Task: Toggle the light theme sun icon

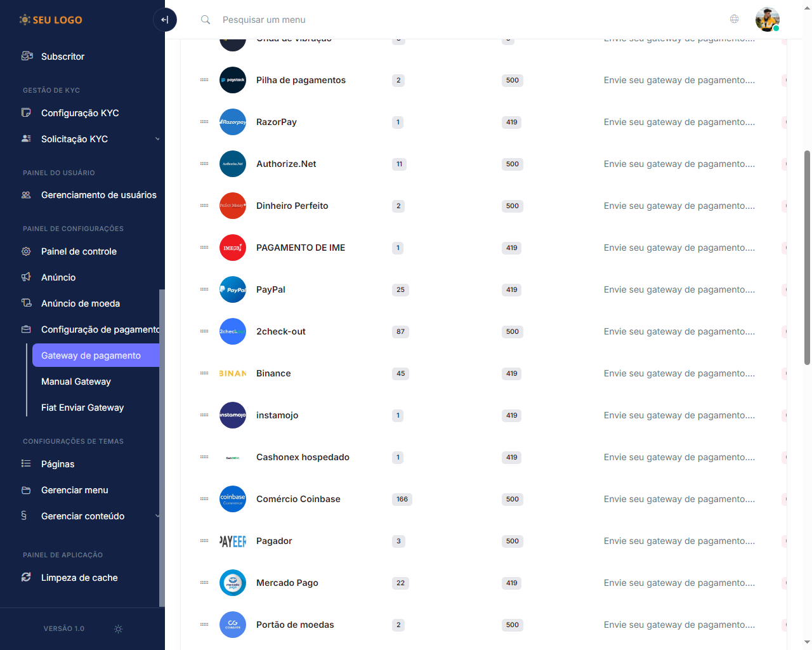Action: [118, 629]
